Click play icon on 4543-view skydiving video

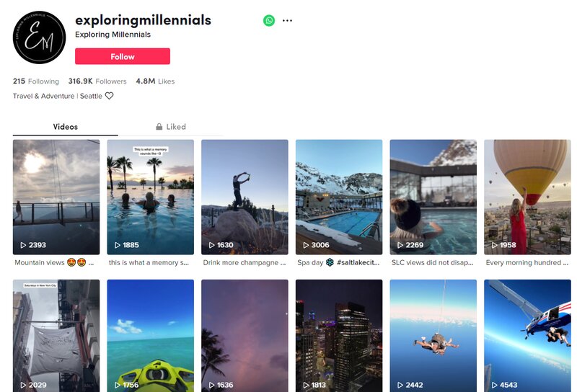(x=494, y=385)
